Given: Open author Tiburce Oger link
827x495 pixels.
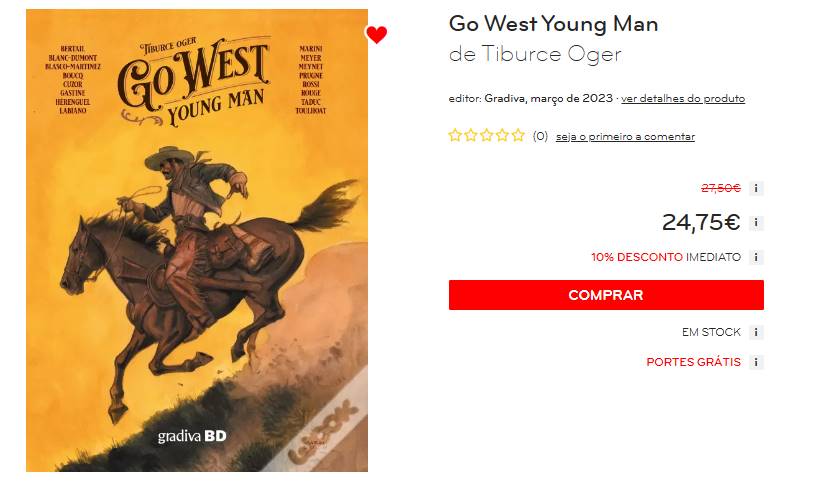Looking at the screenshot, I should 552,54.
